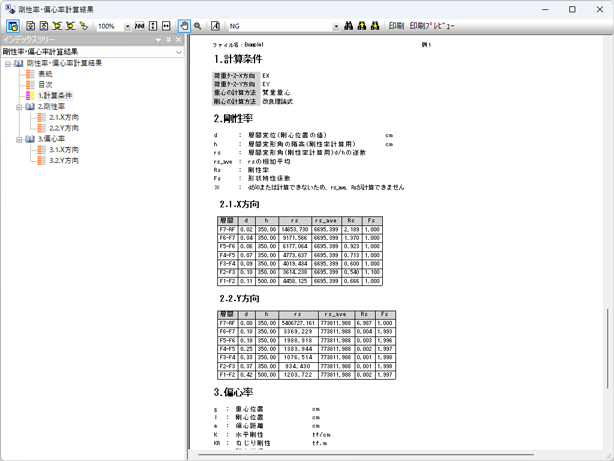Click the pin icon on index tree panel
Image resolution: width=614 pixels, height=461 pixels.
click(169, 39)
